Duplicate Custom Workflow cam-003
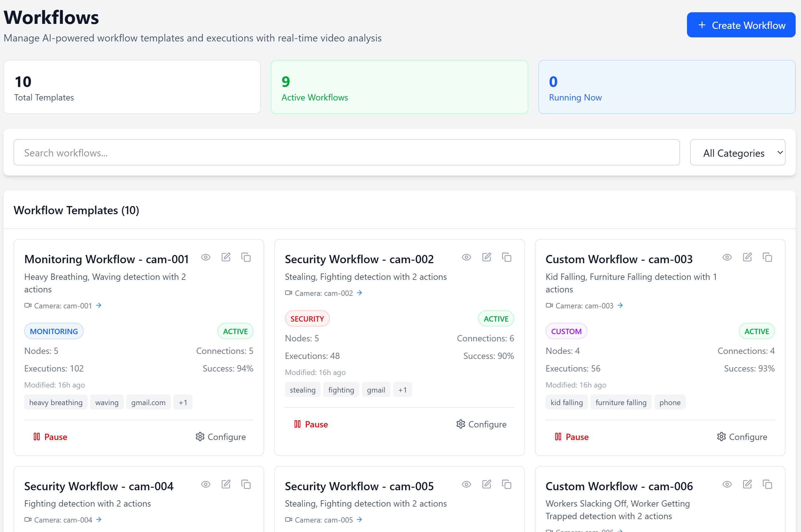 [x=767, y=257]
